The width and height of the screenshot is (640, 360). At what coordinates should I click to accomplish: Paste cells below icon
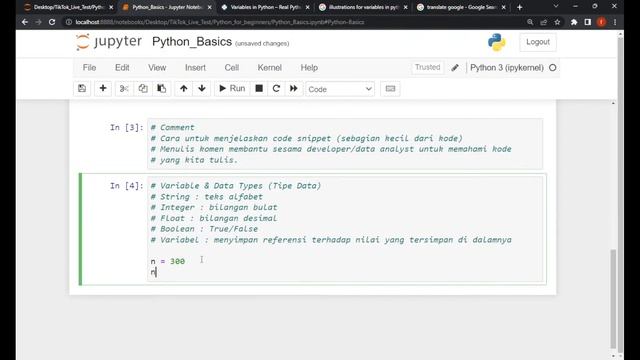(x=162, y=89)
